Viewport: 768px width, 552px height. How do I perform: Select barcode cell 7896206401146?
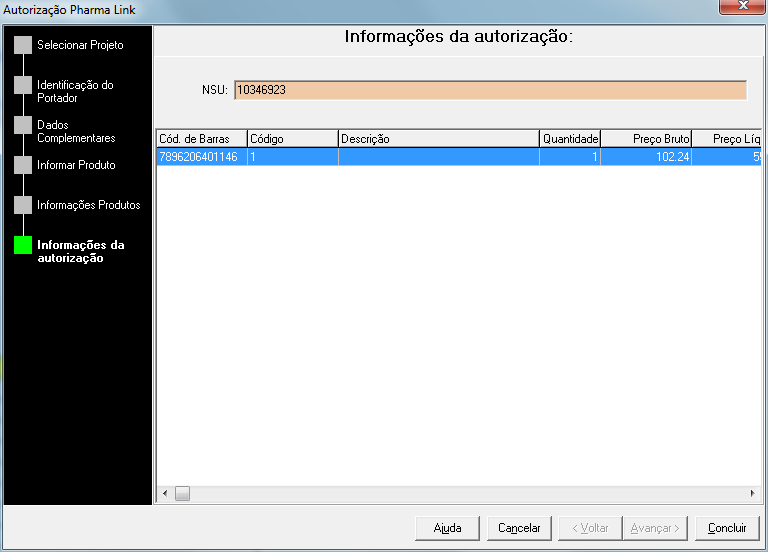tap(201, 157)
